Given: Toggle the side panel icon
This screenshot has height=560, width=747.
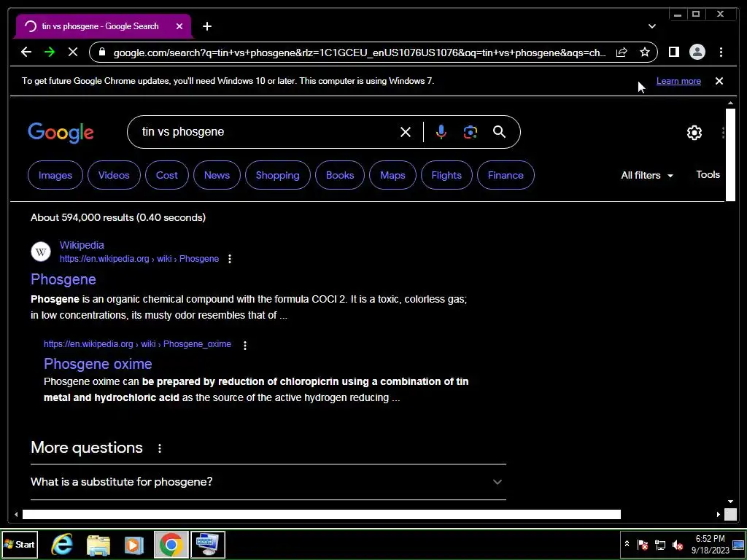Looking at the screenshot, I should tap(673, 52).
